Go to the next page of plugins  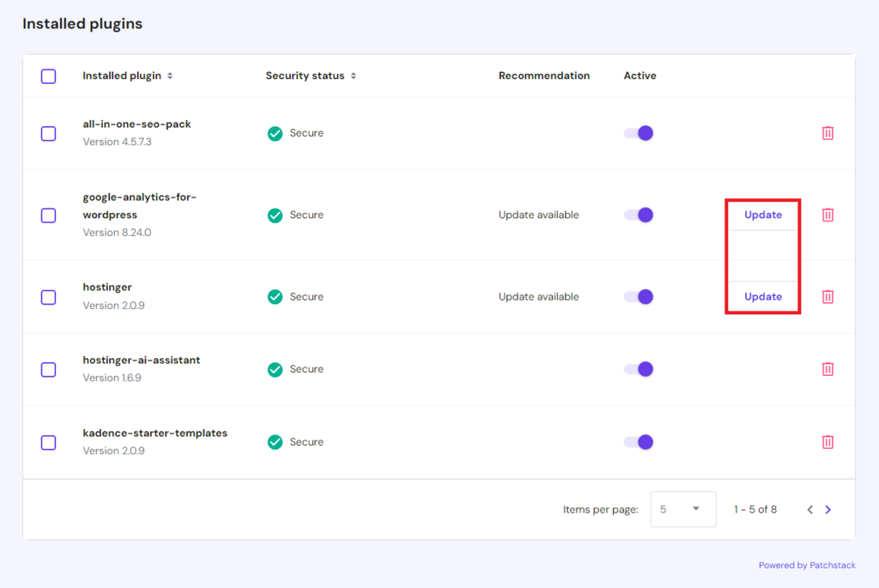(x=827, y=509)
